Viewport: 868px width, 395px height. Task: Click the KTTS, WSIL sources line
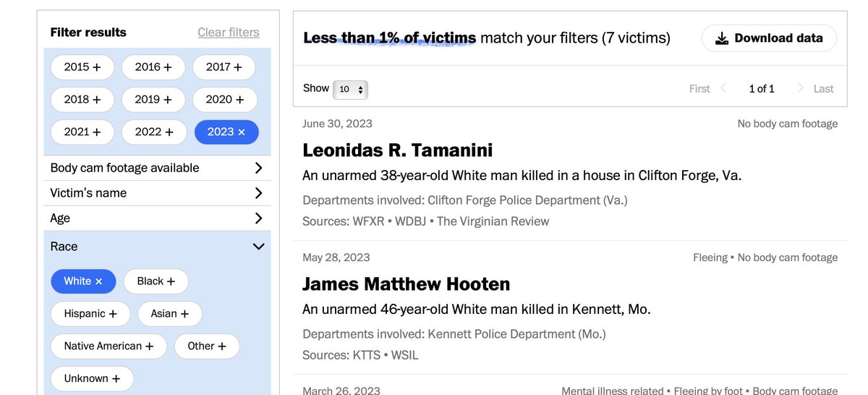pyautogui.click(x=361, y=355)
